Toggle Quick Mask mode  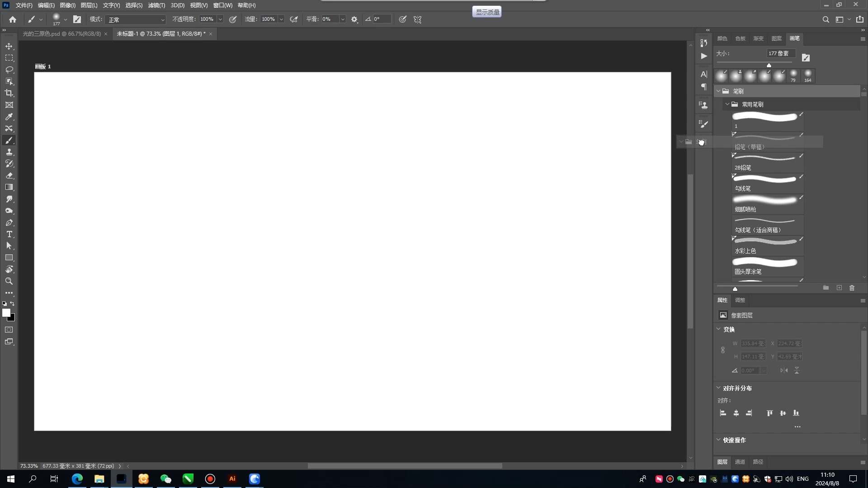pyautogui.click(x=9, y=330)
